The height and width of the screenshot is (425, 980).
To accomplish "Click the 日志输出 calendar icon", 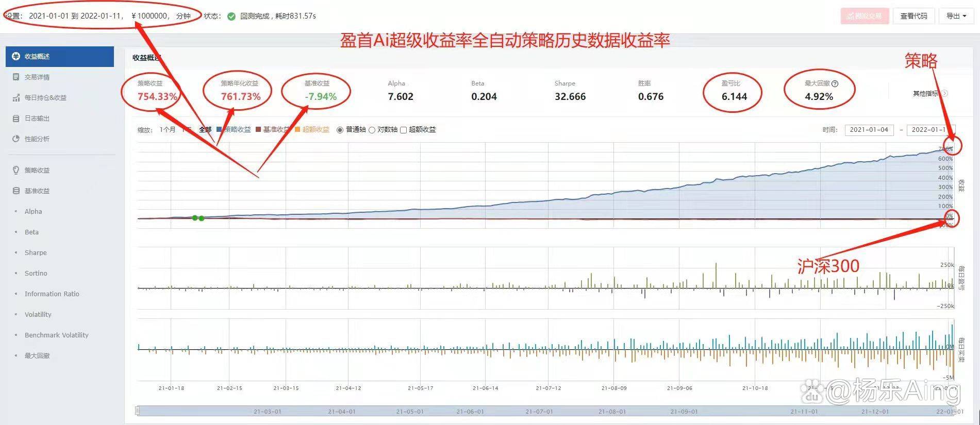I will [x=16, y=118].
